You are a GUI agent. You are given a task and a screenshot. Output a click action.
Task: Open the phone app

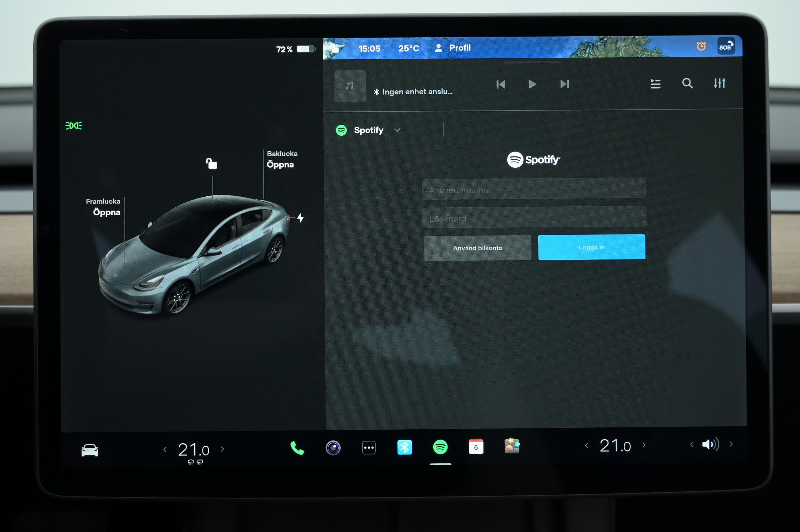pyautogui.click(x=297, y=448)
